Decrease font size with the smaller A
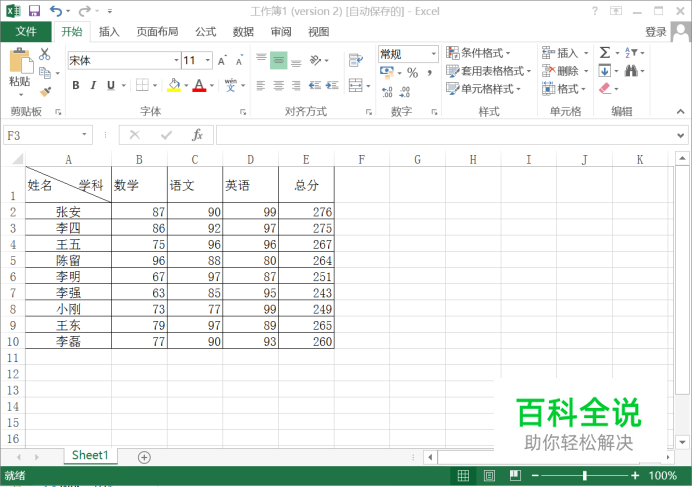 tap(239, 60)
